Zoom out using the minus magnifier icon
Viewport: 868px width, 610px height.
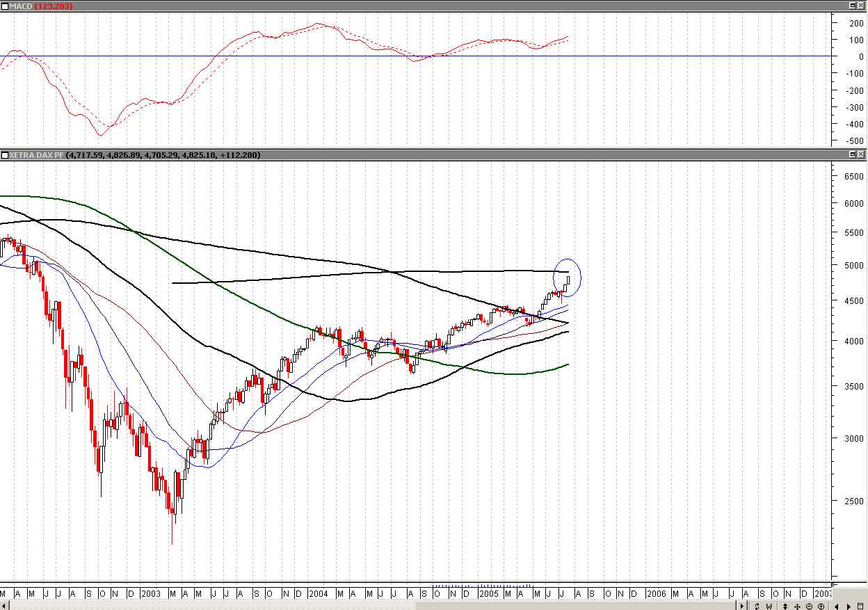tap(810, 606)
